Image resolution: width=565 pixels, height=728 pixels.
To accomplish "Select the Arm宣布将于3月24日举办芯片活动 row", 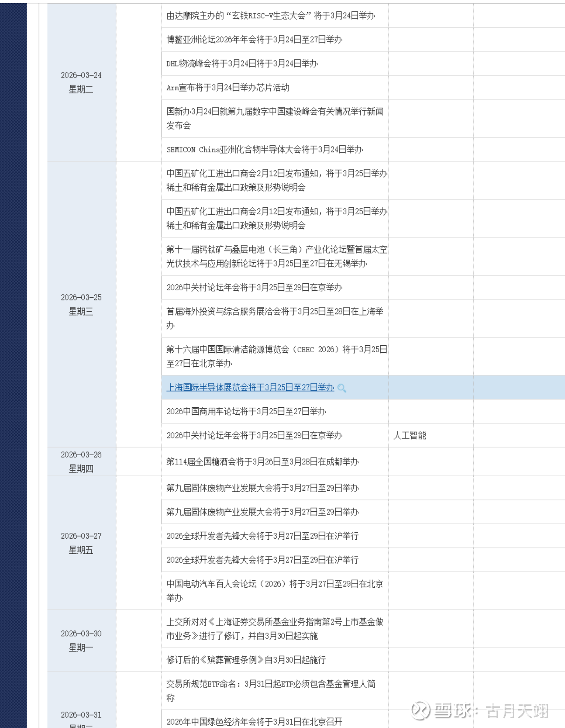I will click(x=228, y=88).
